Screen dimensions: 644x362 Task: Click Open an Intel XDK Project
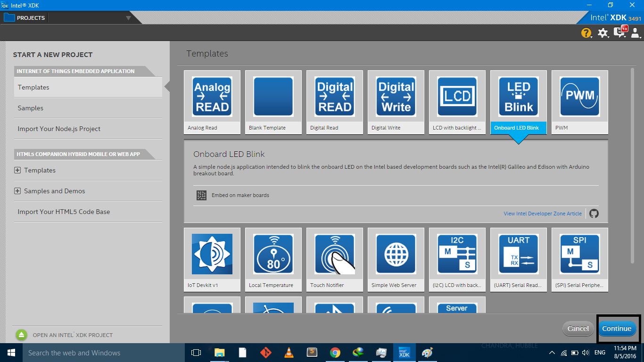(73, 335)
